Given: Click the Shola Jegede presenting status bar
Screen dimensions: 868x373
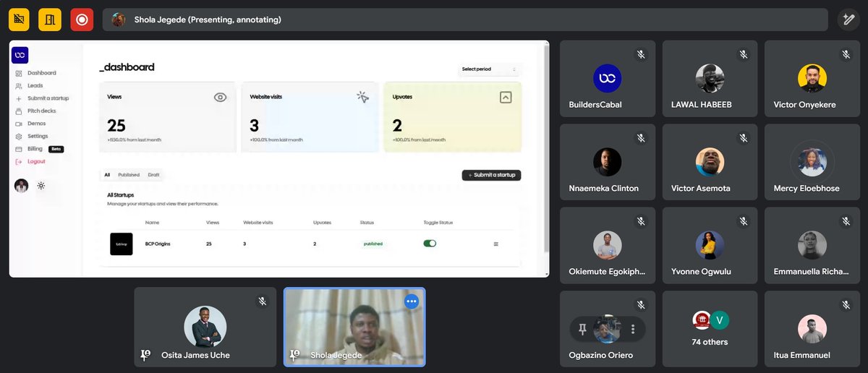Looking at the screenshot, I should pyautogui.click(x=465, y=20).
